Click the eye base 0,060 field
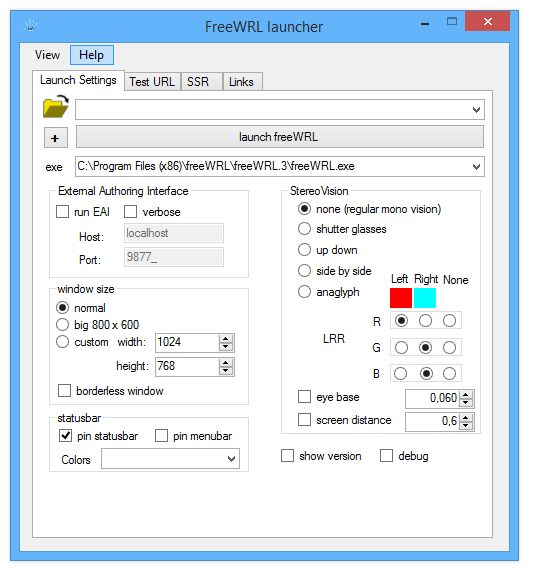Screen dimensions: 533x575 [x=432, y=399]
